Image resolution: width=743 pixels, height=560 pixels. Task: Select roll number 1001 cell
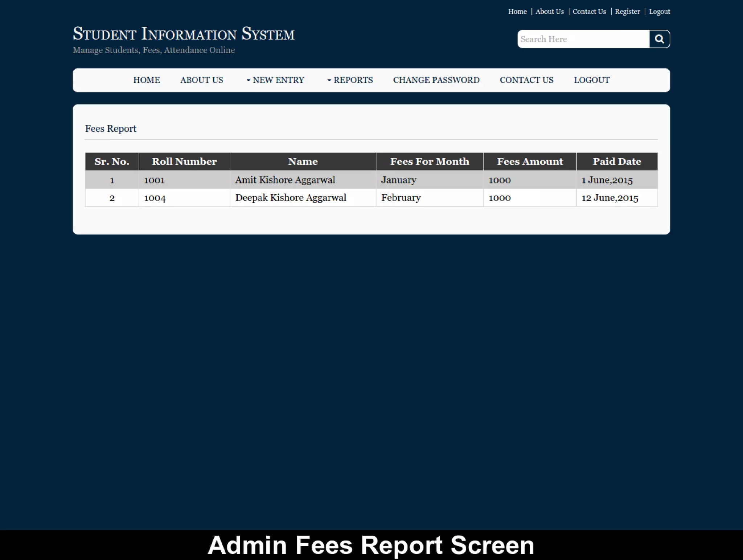184,180
